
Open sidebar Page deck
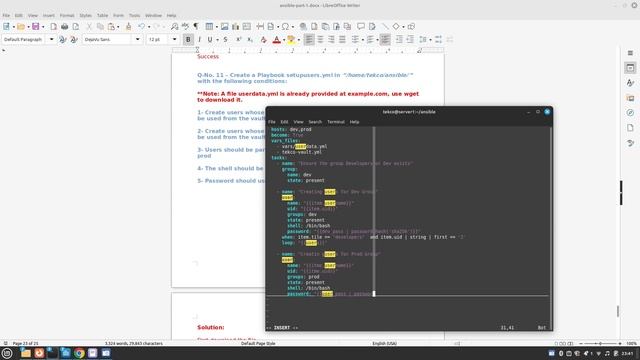pos(630,128)
